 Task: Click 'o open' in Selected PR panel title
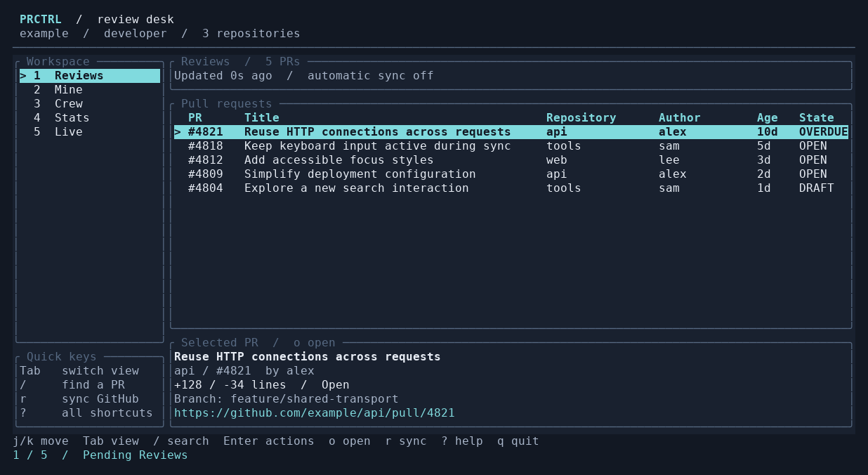pos(315,343)
